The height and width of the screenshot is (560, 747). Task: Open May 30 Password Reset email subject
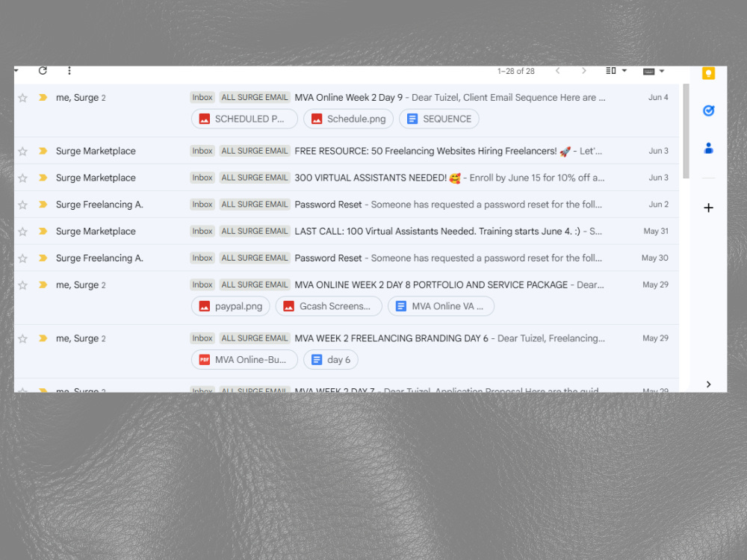tap(328, 258)
